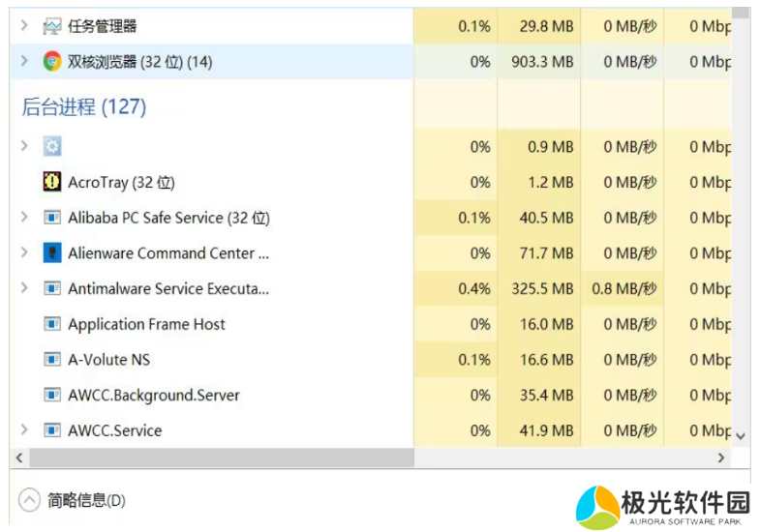This screenshot has width=760, height=532.
Task: Expand the AWCC.Service process entry
Action: pos(24,430)
